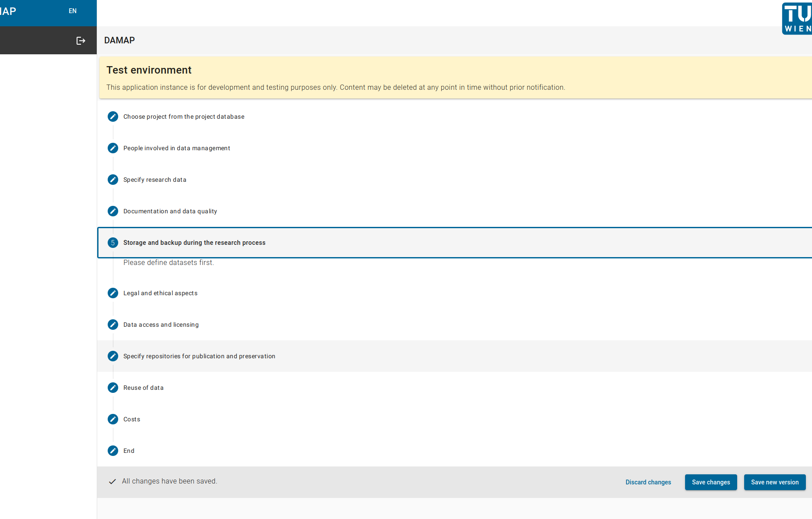
Task: Go to 'Data access and licensing' step
Action: 161,325
